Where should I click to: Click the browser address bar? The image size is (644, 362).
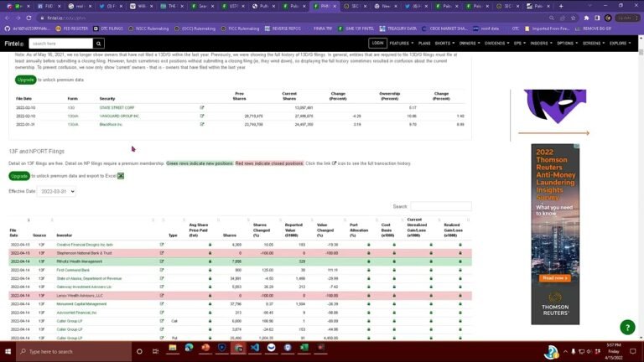288,18
